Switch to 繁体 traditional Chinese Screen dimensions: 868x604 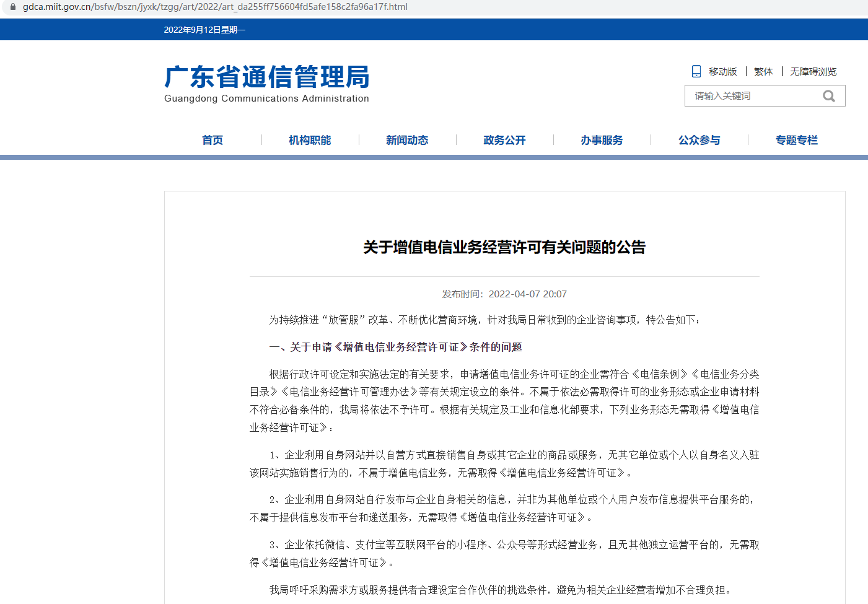(763, 72)
